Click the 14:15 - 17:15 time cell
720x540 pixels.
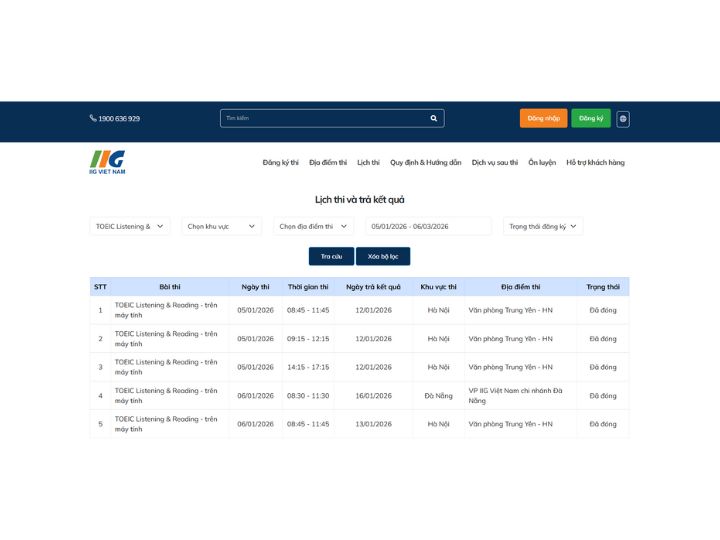(308, 367)
